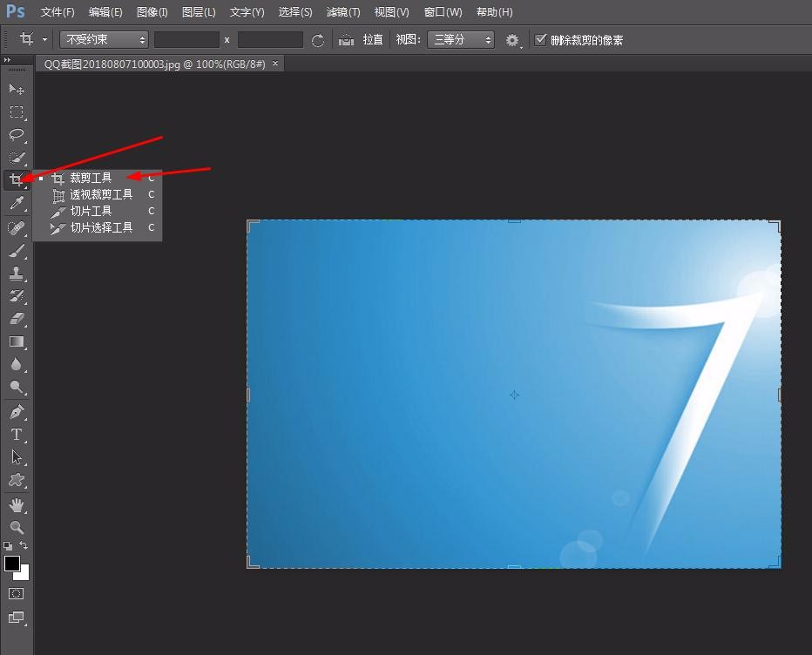The image size is (812, 655).
Task: Select the Crop tool in the toolbox
Action: [16, 179]
